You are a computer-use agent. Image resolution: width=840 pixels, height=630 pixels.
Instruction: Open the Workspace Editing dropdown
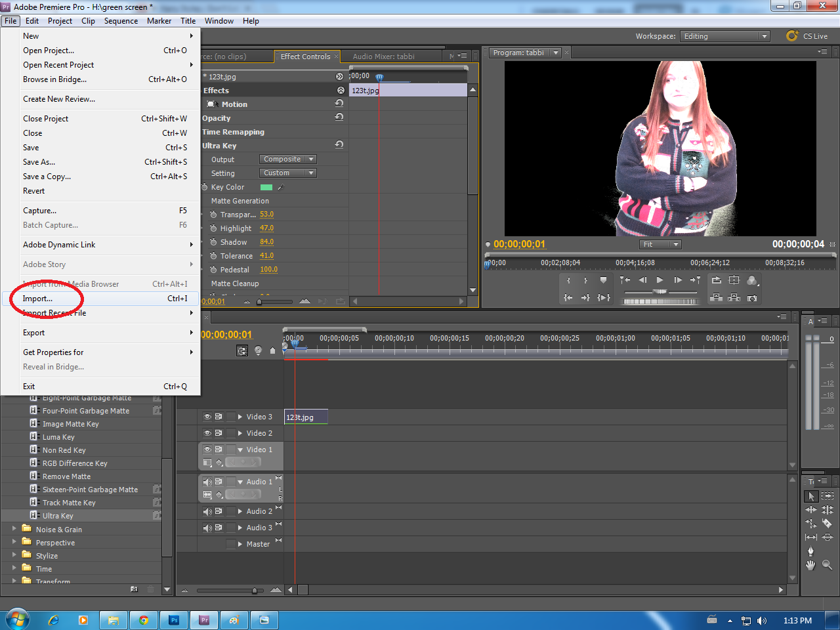pyautogui.click(x=724, y=36)
